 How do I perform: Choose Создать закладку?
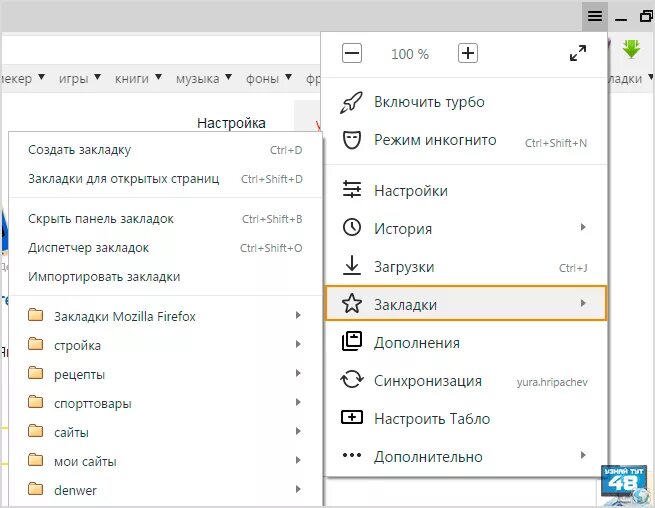click(x=165, y=150)
